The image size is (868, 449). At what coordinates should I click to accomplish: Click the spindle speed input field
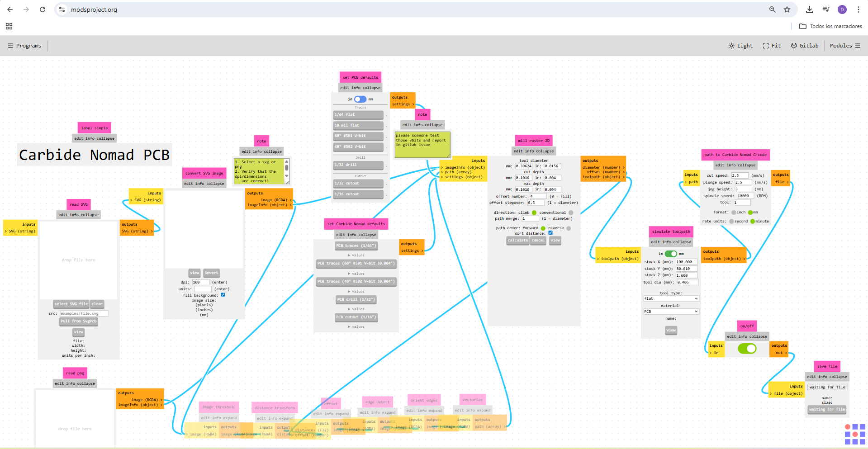745,196
